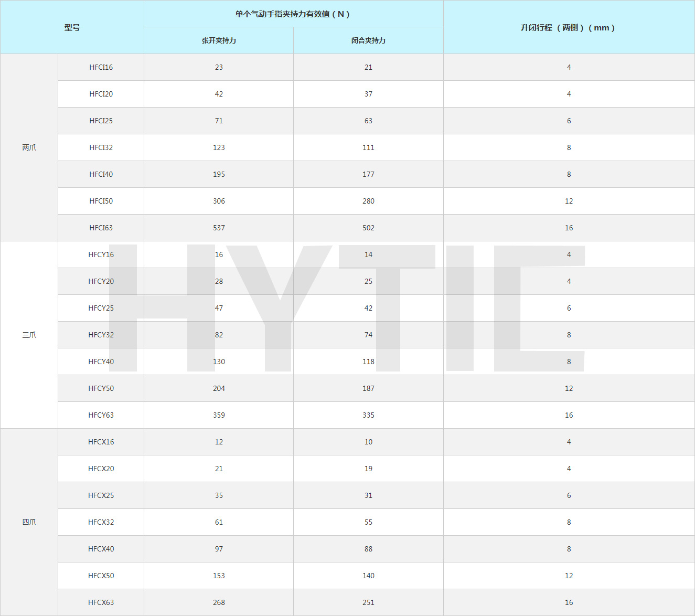Click the HFCY40 model cell
Screen dimensions: 695x616
tap(101, 362)
